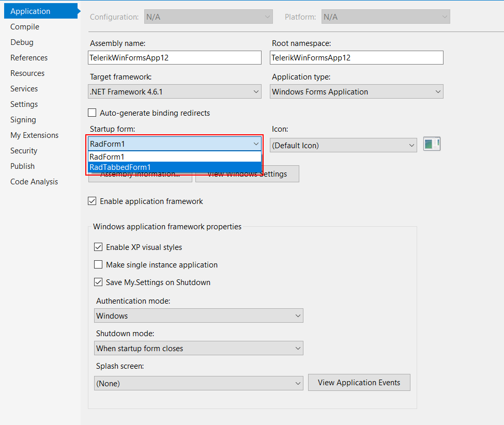Check Make single instance application
Image resolution: width=504 pixels, height=425 pixels.
click(98, 264)
